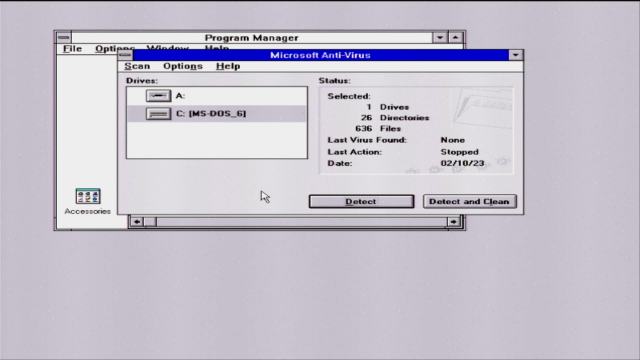640x360 pixels.
Task: Select the C: hard drive icon
Action: coord(158,113)
